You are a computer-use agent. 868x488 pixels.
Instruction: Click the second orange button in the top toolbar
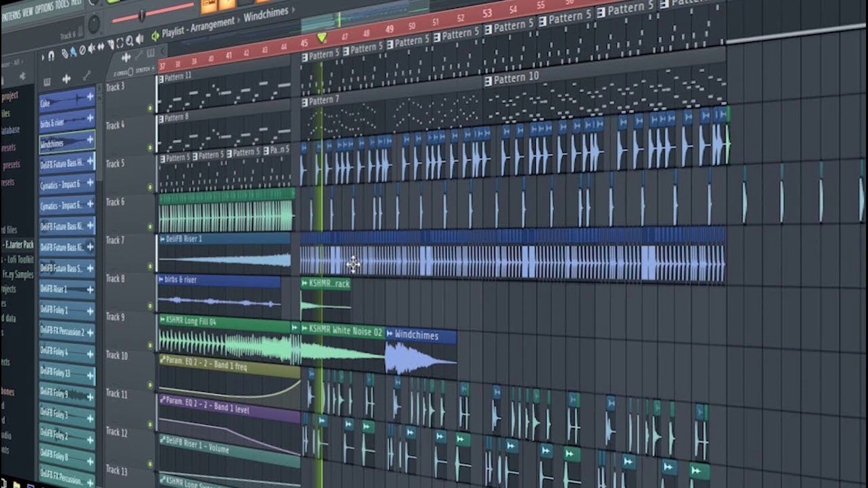tap(226, 4)
